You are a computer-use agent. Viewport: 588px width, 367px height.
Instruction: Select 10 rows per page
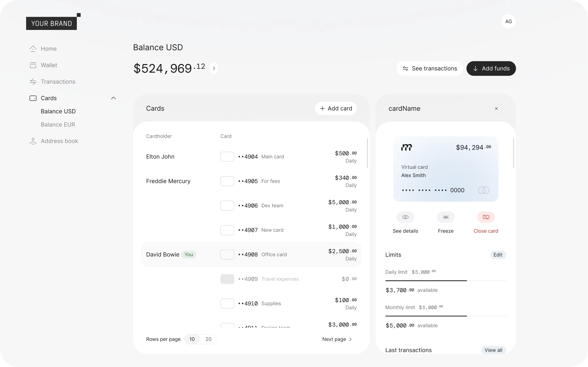192,339
